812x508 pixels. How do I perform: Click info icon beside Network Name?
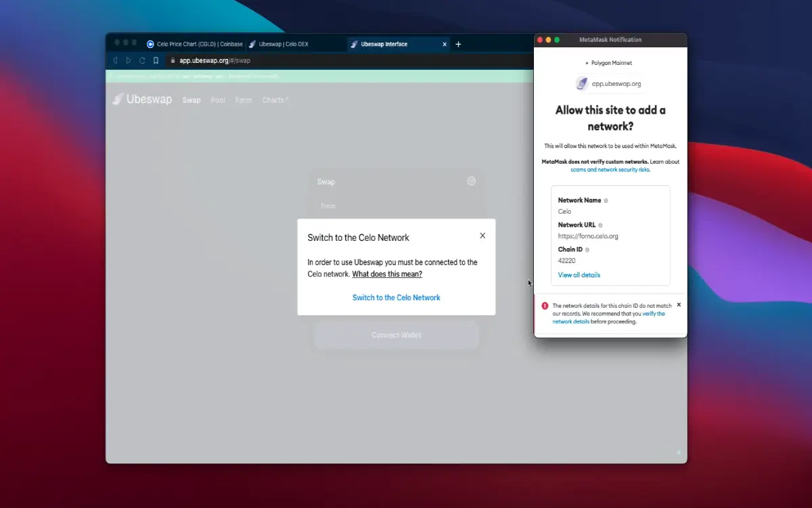(x=606, y=200)
